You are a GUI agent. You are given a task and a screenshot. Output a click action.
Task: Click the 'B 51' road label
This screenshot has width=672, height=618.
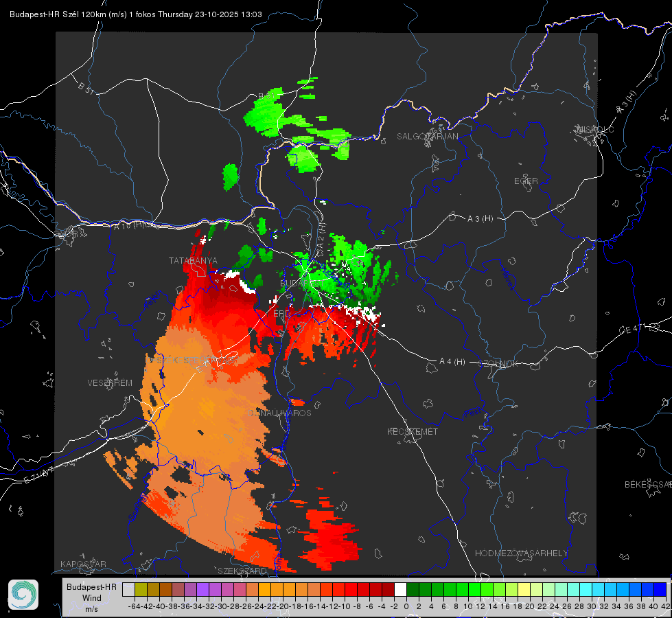(x=86, y=88)
